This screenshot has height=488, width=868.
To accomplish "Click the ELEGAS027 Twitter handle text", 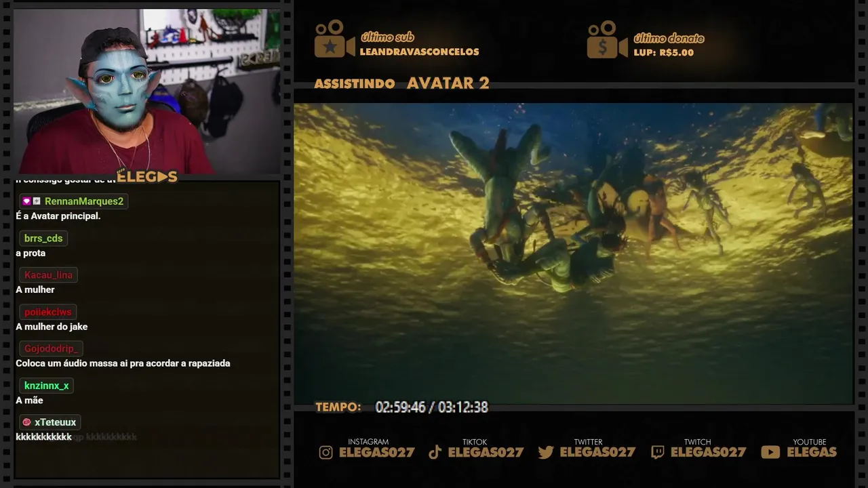I will coord(597,452).
